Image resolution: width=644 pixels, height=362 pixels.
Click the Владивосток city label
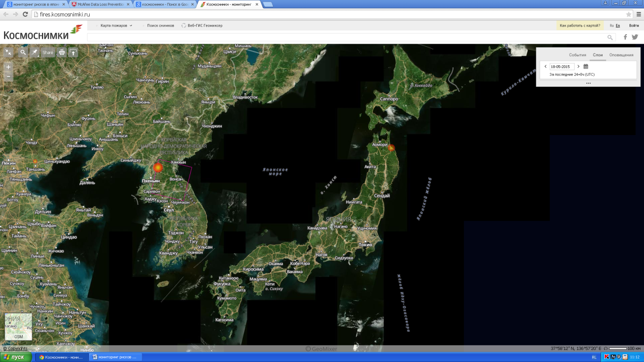245,97
